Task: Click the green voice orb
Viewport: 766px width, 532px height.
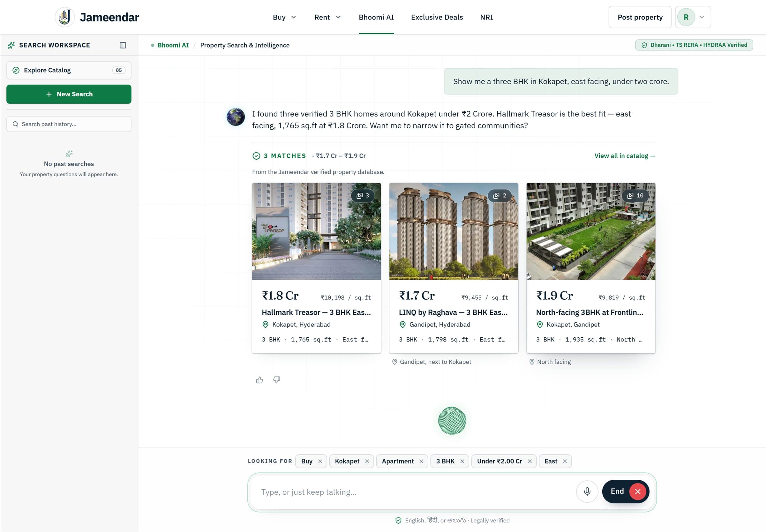Action: coord(452,421)
